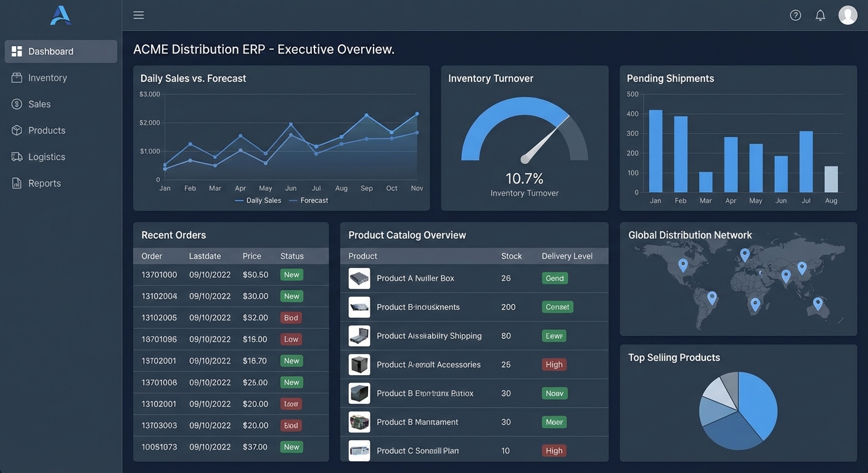
Task: Open the notifications bell icon
Action: 820,15
